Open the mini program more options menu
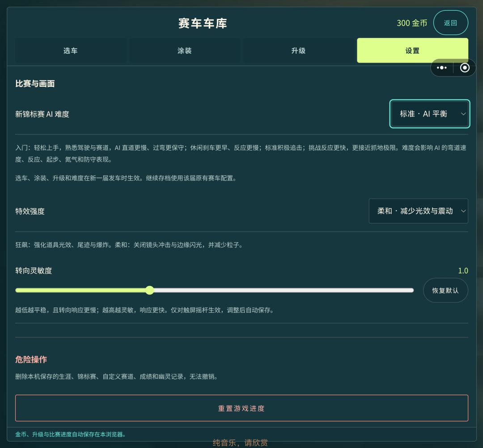This screenshot has width=483, height=448. (x=441, y=68)
